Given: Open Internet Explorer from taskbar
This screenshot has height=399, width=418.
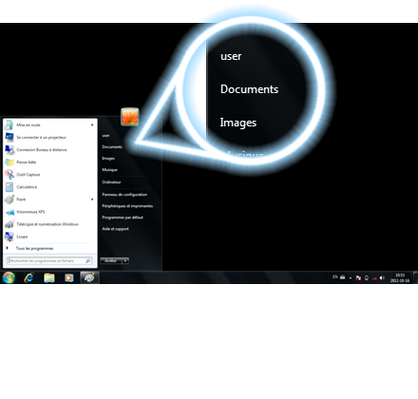Looking at the screenshot, I should [29, 277].
